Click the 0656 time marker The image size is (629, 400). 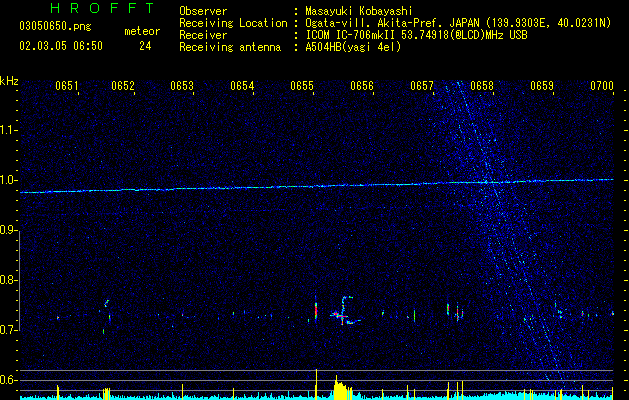(362, 86)
